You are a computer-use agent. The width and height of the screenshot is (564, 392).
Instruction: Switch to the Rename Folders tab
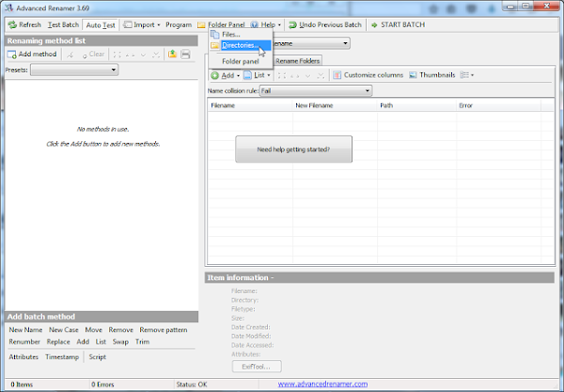297,61
